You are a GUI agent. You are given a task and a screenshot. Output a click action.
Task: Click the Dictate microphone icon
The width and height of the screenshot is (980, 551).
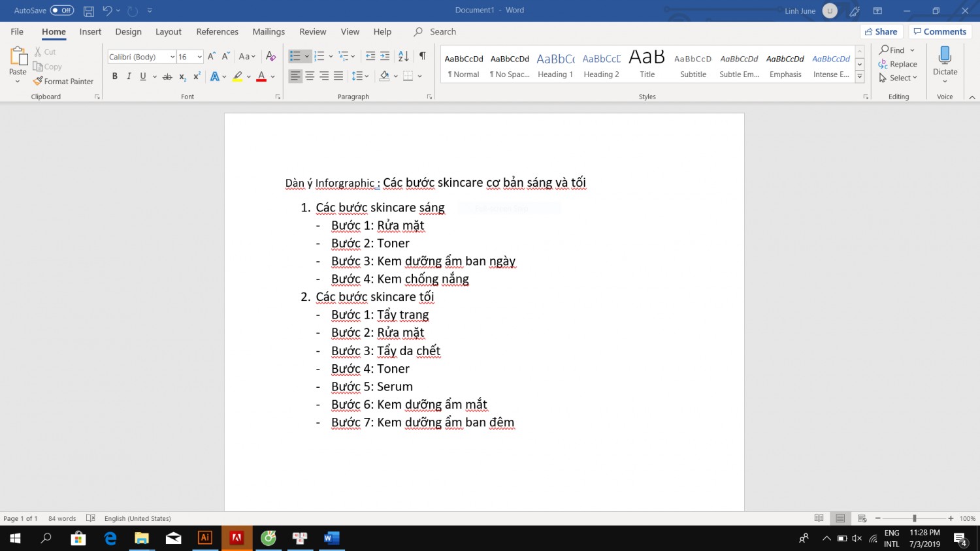pos(945,55)
